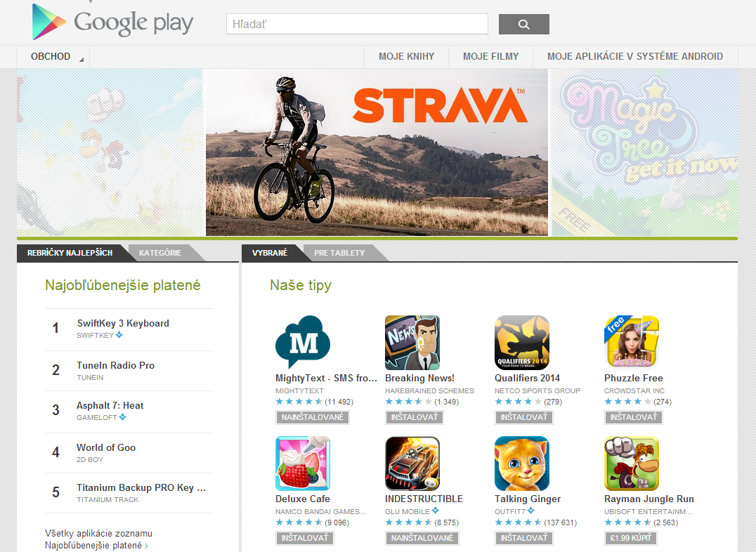Click INŠTALOVAŤ button for Breaking News!
The width and height of the screenshot is (756, 552).
pyautogui.click(x=414, y=417)
